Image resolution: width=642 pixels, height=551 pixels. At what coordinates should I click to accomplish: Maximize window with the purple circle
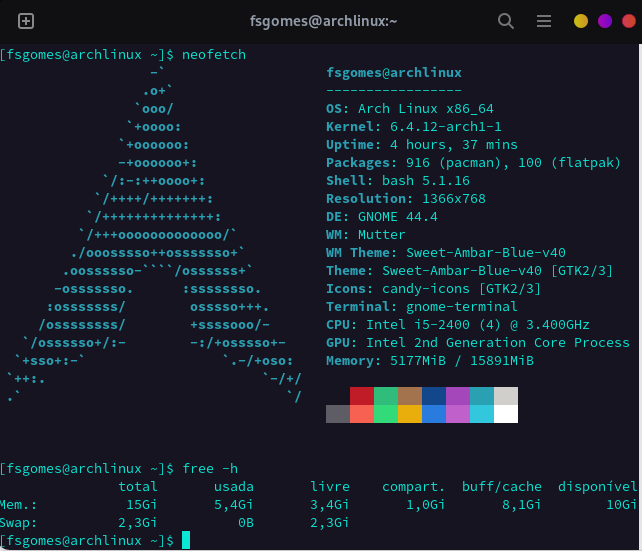pos(605,21)
